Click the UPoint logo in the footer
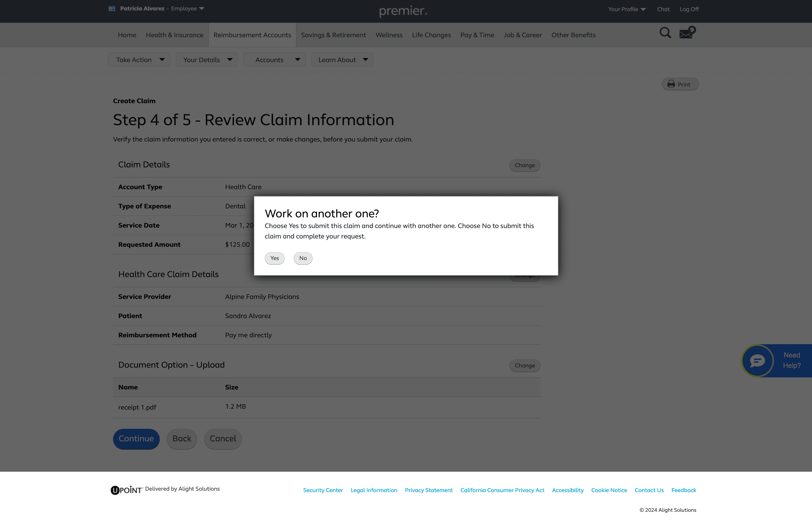The width and height of the screenshot is (812, 530). (x=126, y=490)
